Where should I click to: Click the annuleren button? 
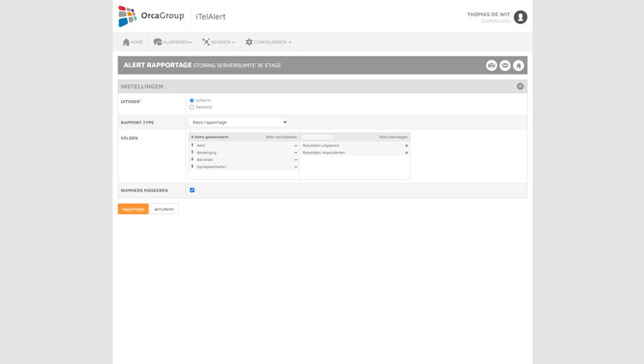point(165,209)
